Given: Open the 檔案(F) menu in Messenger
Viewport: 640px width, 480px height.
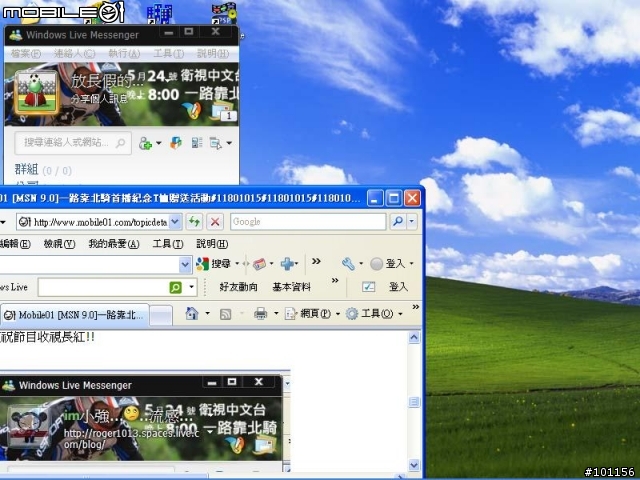Looking at the screenshot, I should tap(26, 53).
